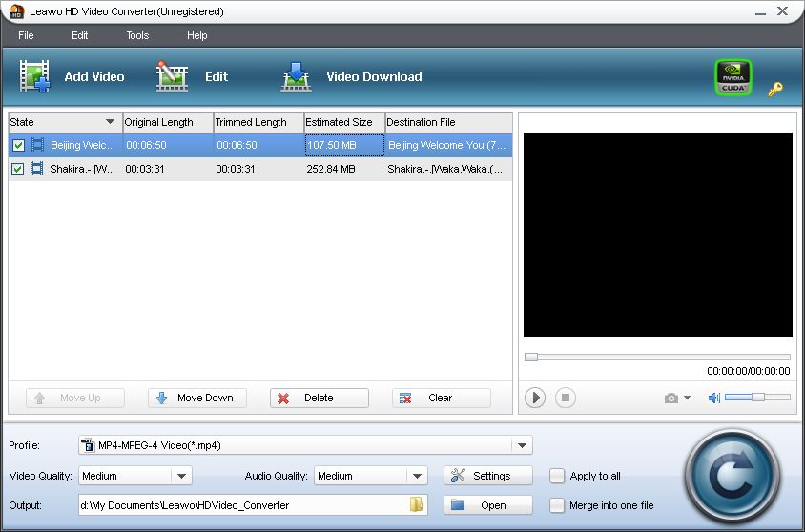Screen dimensions: 805x532
Task: Click the Destination File column header
Action: (x=448, y=122)
